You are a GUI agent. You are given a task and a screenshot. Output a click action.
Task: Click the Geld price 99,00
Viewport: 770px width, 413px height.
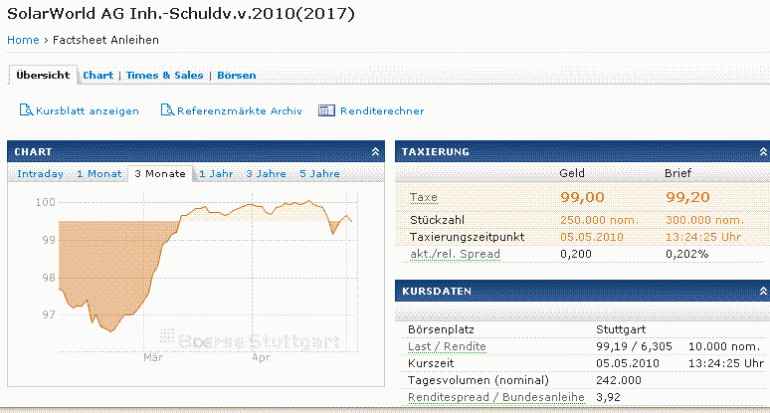point(582,197)
